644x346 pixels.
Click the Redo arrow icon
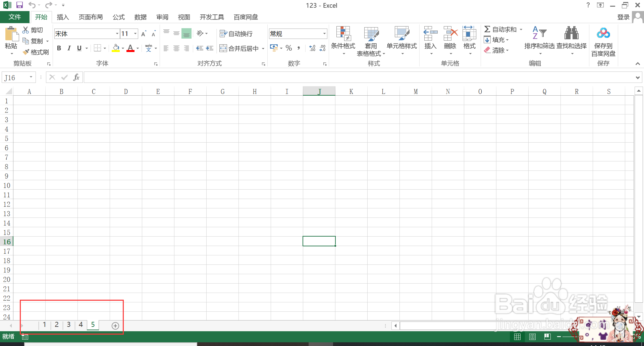49,5
